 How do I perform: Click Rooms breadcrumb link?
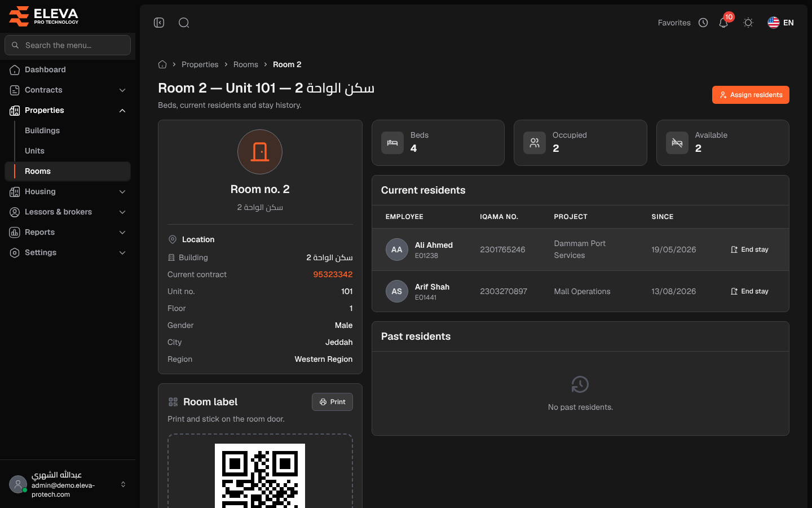246,64
